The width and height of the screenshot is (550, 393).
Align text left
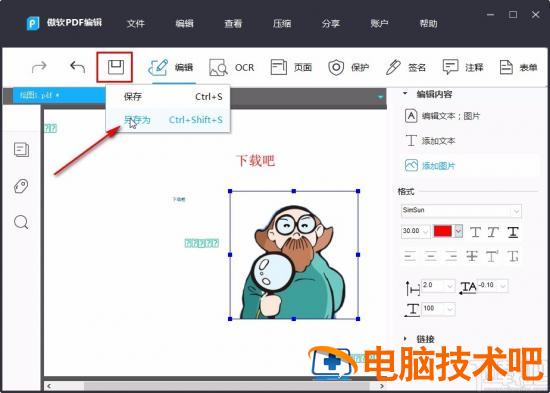point(410,257)
